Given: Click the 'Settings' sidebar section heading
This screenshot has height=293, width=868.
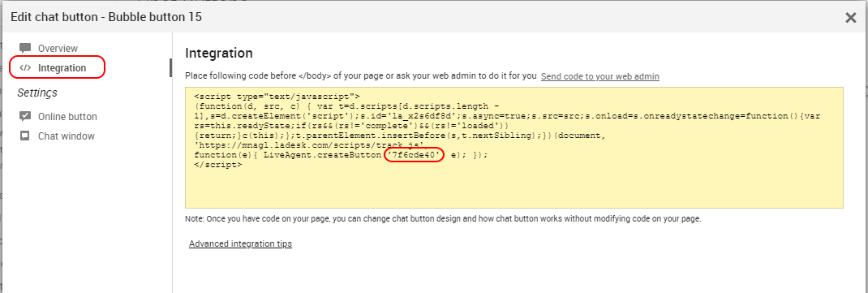Looking at the screenshot, I should 37,93.
